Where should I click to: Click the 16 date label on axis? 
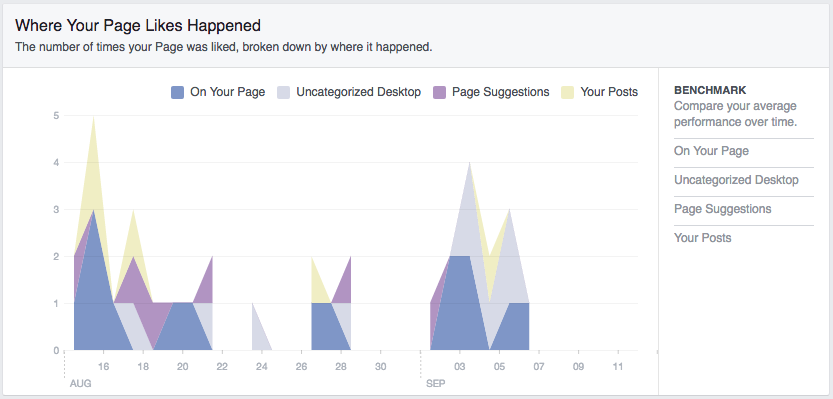click(x=104, y=366)
